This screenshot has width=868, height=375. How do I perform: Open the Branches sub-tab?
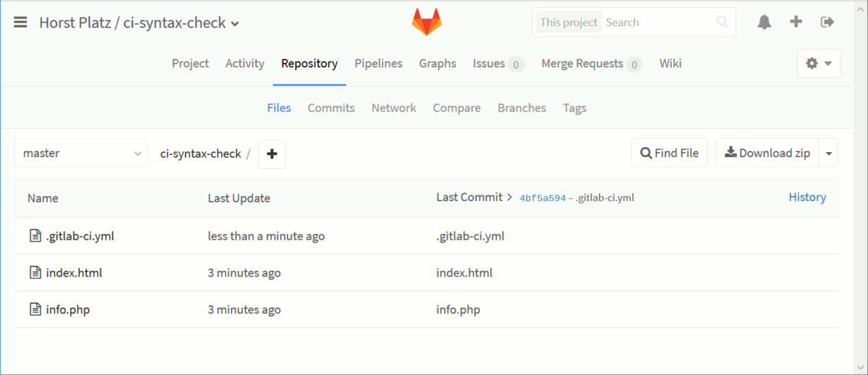[x=522, y=108]
